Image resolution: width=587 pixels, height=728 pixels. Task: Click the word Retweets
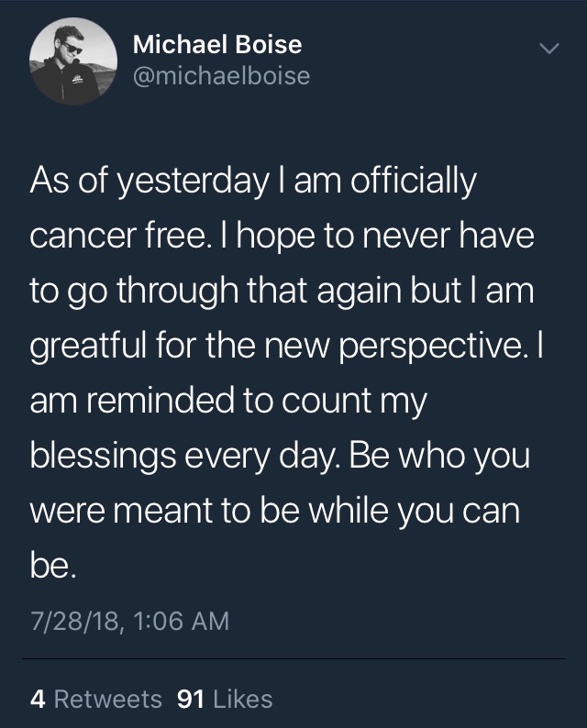coord(108,700)
